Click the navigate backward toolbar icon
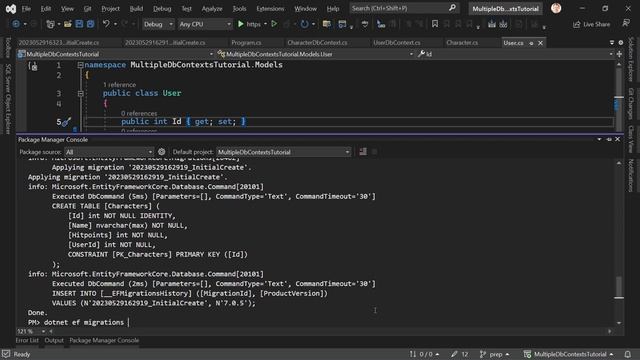Image resolution: width=640 pixels, height=360 pixels. point(16,24)
